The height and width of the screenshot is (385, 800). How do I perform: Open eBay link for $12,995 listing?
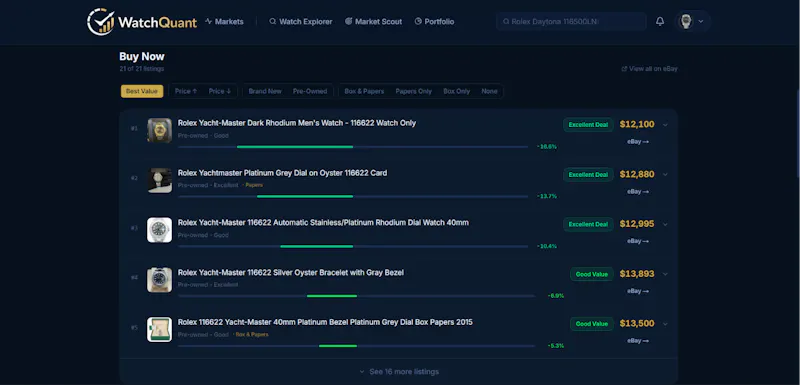tap(638, 241)
